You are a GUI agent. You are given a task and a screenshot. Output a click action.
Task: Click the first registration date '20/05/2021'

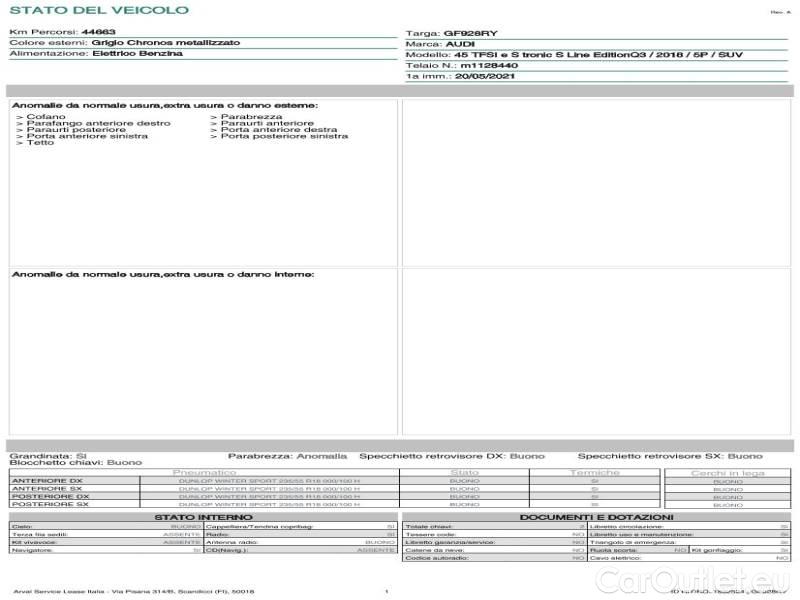pyautogui.click(x=485, y=77)
